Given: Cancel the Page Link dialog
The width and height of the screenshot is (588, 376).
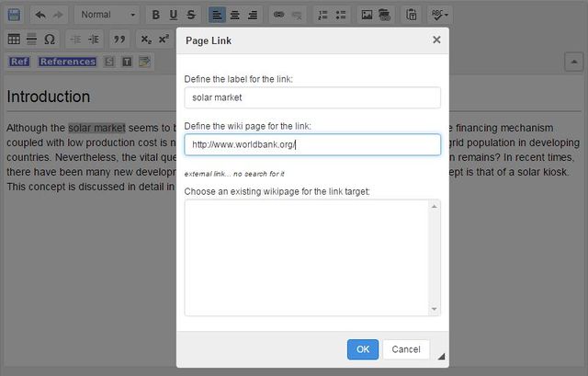Looking at the screenshot, I should (406, 349).
